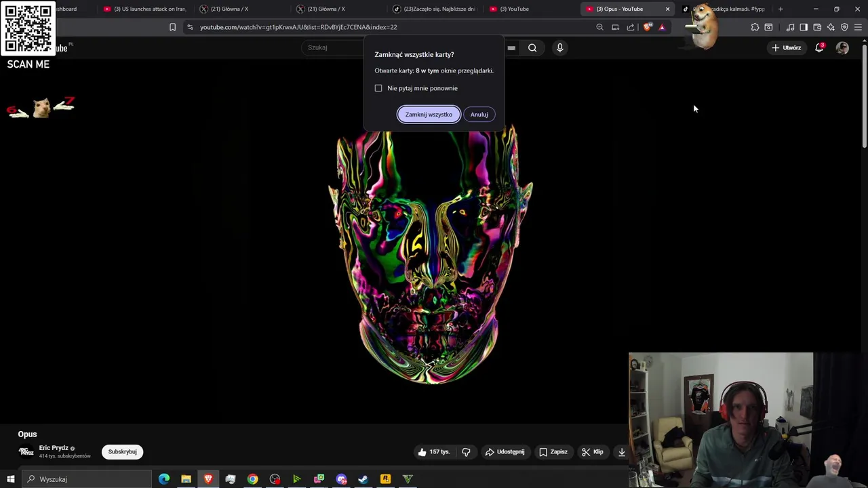Open a new browser tab with plus
Screen dimensions: 868x488
click(x=781, y=9)
